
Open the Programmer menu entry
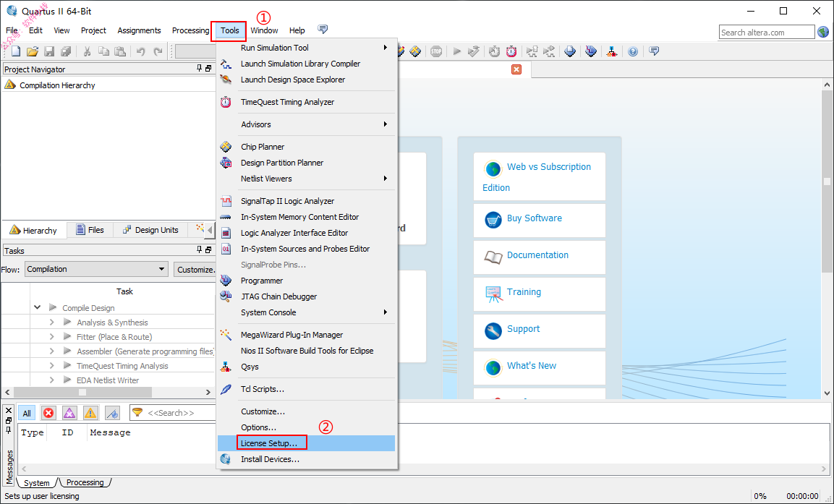click(x=307, y=281)
